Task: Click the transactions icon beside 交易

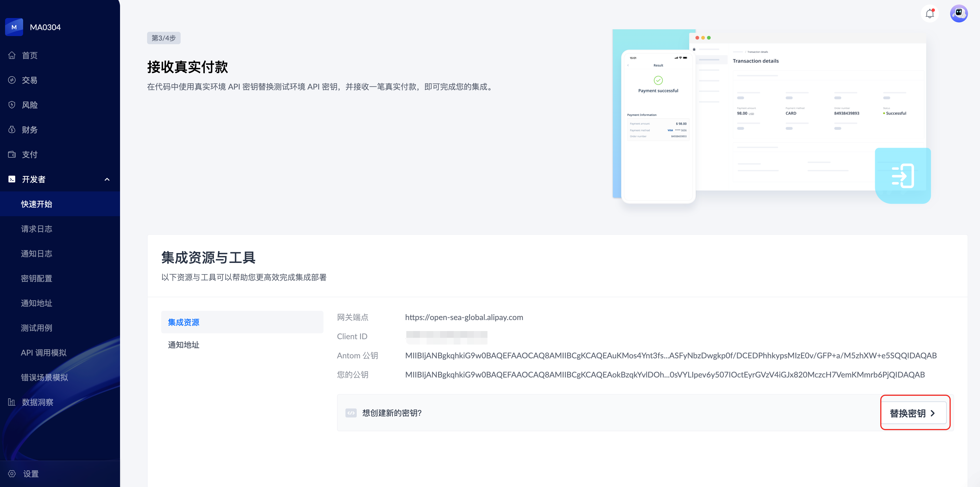Action: tap(12, 80)
